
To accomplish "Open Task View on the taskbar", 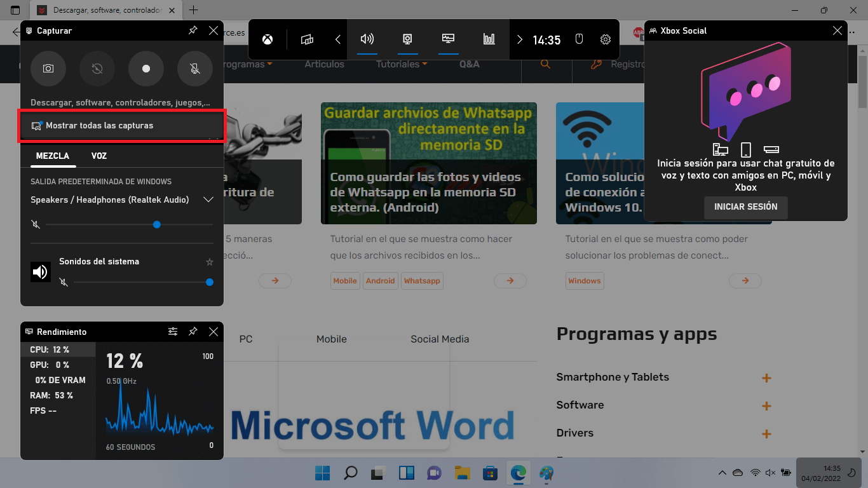I will 378,473.
